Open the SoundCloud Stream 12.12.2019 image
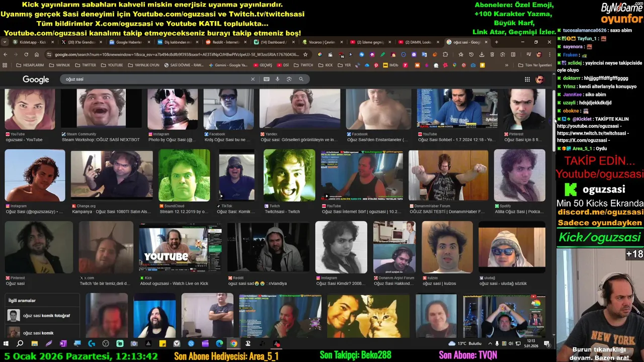 tap(184, 182)
